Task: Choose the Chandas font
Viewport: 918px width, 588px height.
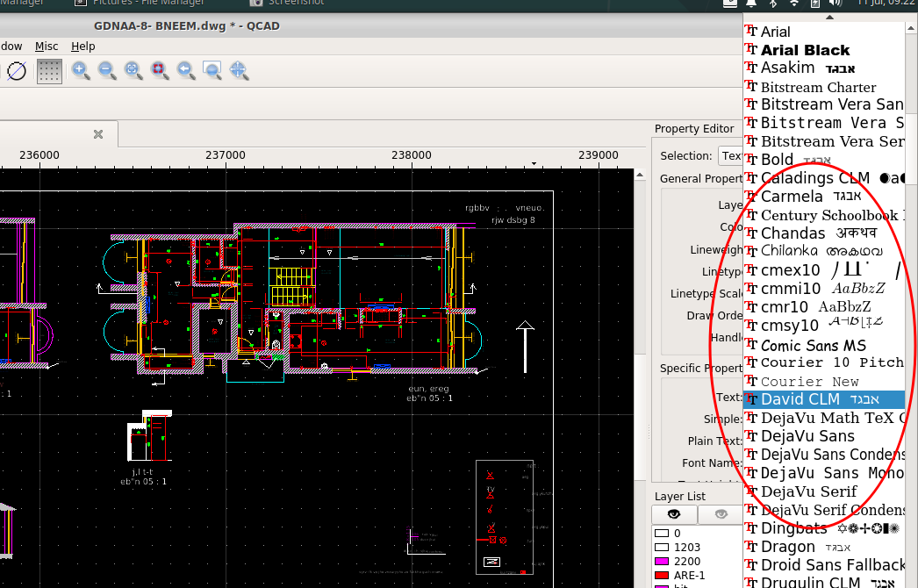Action: pyautogui.click(x=824, y=233)
